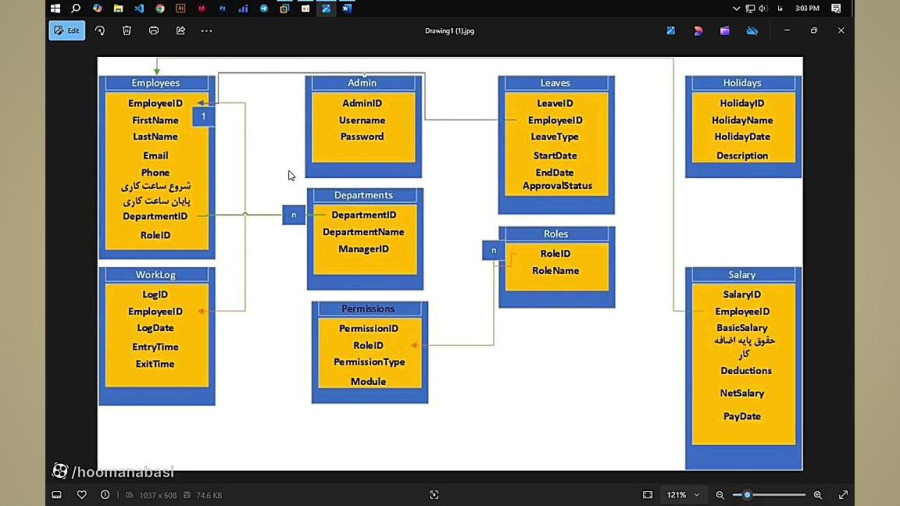
Task: Open the 121% zoom level dropdown
Action: 683,495
